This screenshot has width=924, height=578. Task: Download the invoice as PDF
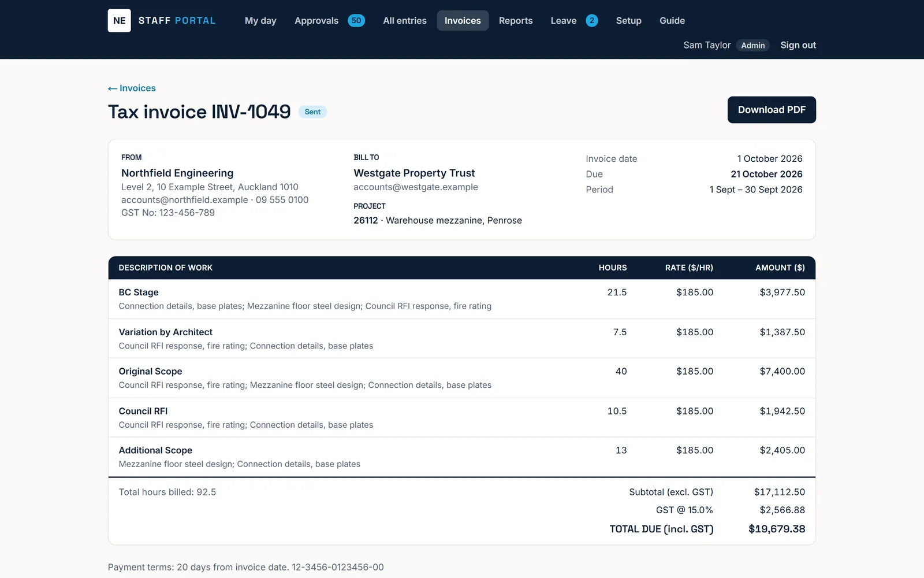pos(772,110)
